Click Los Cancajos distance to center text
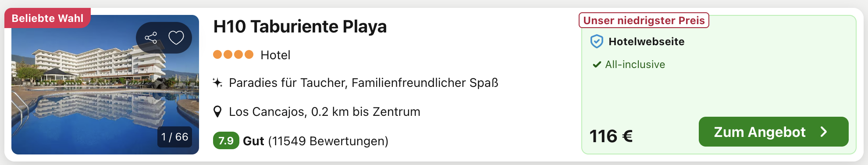This screenshot has height=165, width=868. 324,111
